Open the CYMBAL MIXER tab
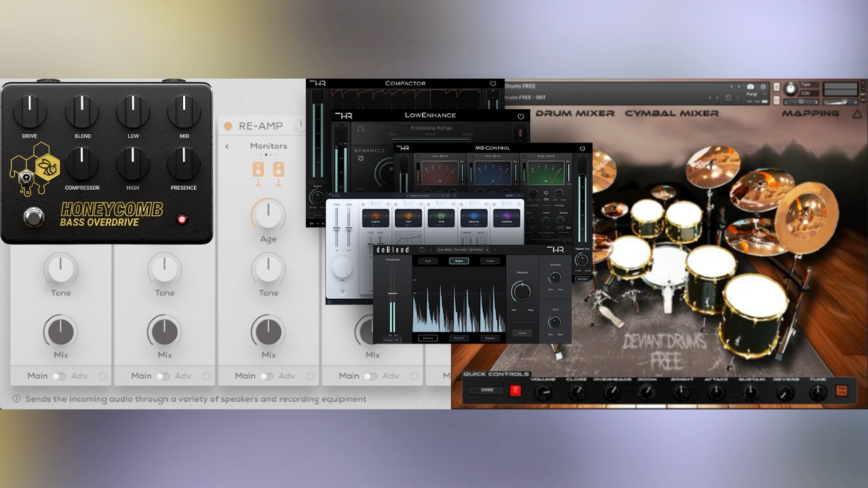The height and width of the screenshot is (488, 868). pos(671,114)
